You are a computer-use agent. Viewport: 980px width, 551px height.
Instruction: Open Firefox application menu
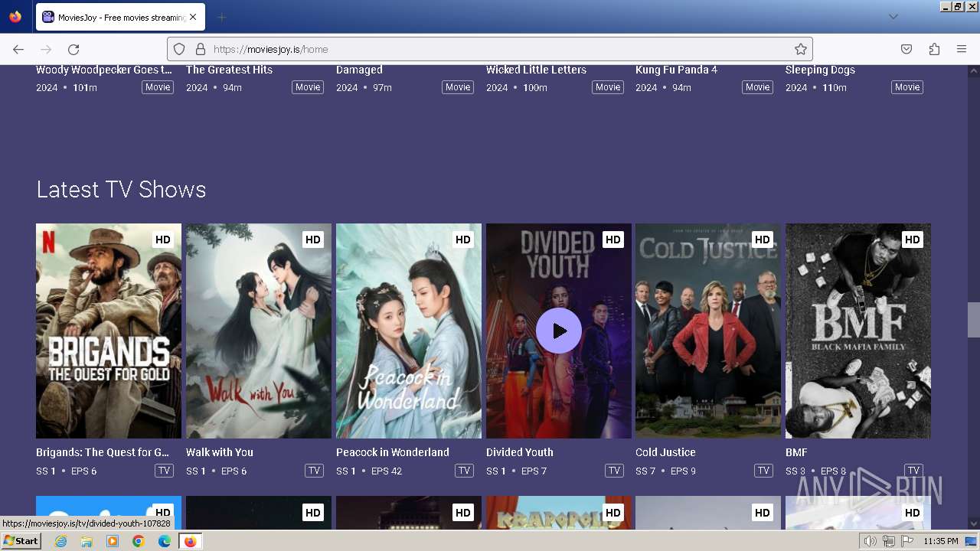click(x=962, y=49)
